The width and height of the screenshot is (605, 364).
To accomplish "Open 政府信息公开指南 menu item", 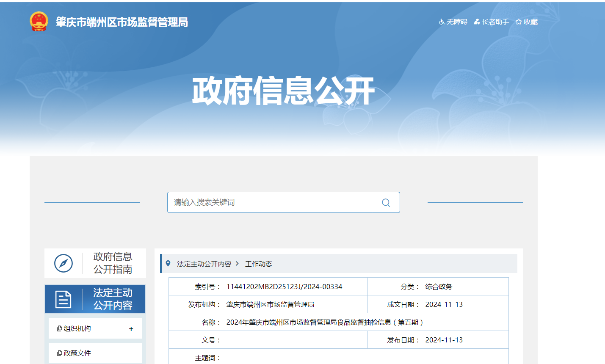I will point(95,263).
